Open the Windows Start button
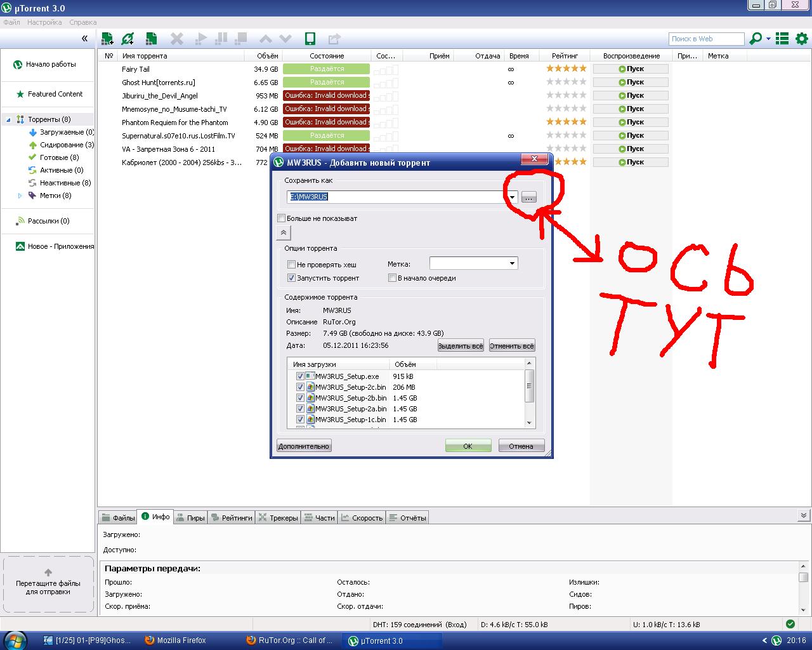The width and height of the screenshot is (812, 650). click(x=14, y=640)
